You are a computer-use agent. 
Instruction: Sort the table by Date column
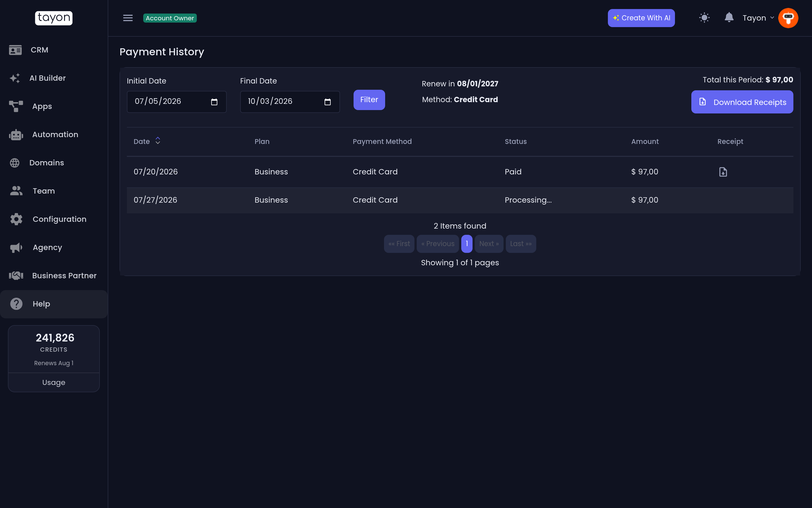(147, 141)
